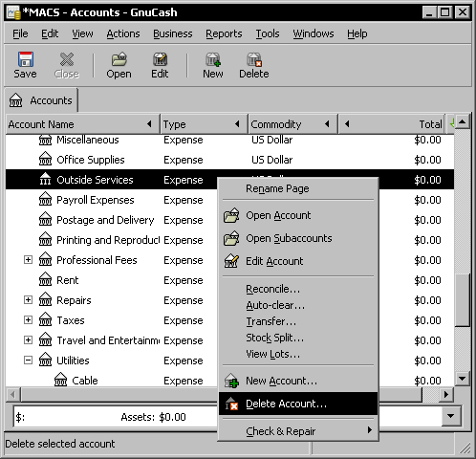Click the Payroll Expenses account icon
This screenshot has width=476, height=459.
click(45, 200)
